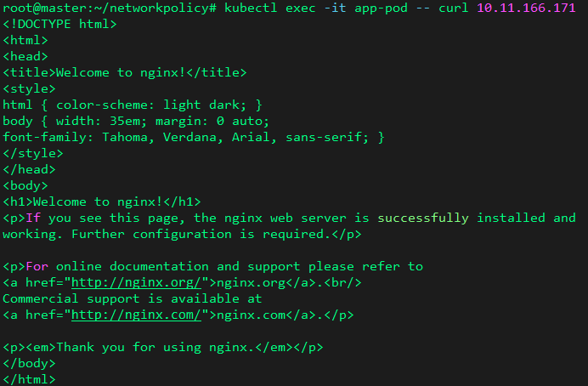The image size is (588, 386).
Task: Click the opening <head> tag line
Action: [25, 56]
